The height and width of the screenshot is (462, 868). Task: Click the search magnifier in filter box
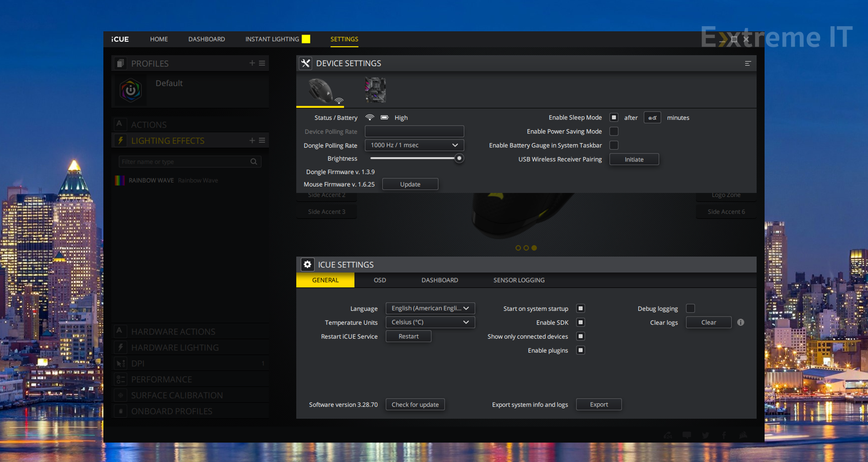(x=254, y=161)
